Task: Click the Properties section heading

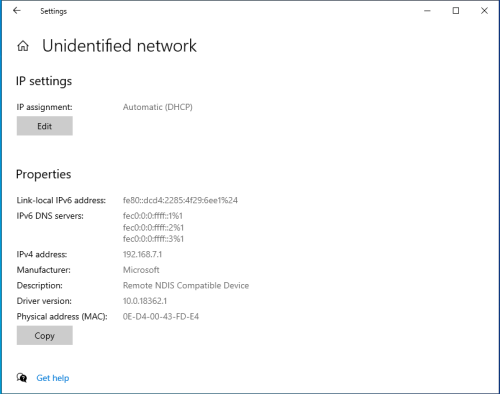Action: pos(44,174)
